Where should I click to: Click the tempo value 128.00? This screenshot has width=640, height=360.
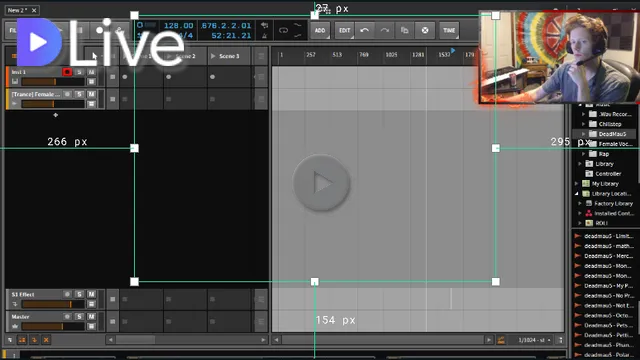[x=178, y=26]
